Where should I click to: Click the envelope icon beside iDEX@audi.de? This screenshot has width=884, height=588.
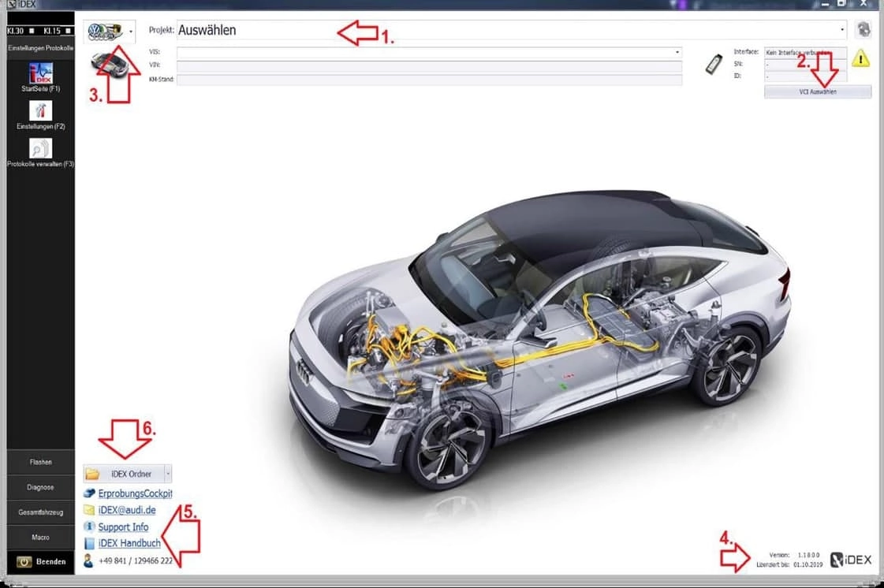click(89, 510)
